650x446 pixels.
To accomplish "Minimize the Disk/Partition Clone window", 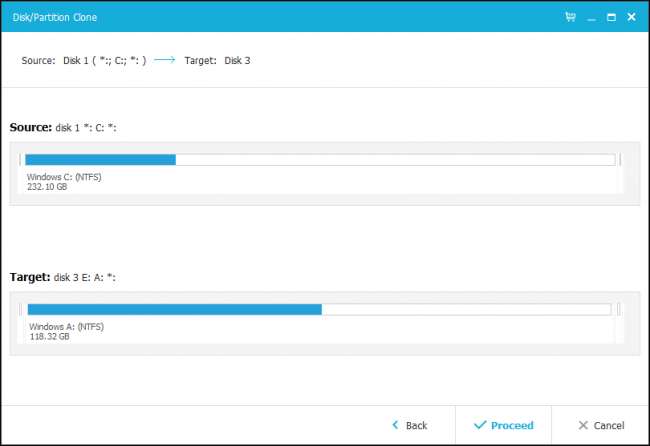I will pos(590,18).
